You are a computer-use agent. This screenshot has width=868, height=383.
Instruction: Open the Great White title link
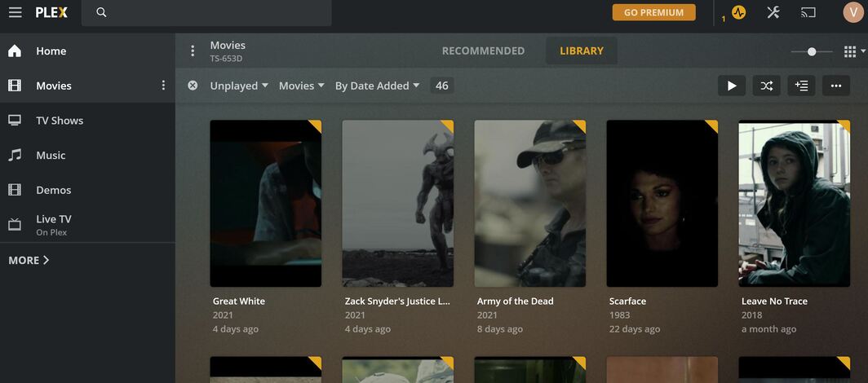point(238,302)
